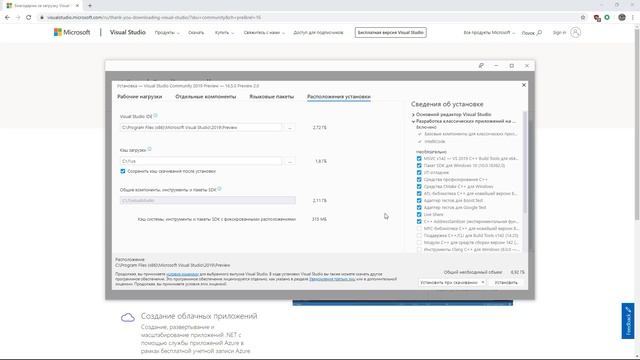This screenshot has width=640, height=360.
Task: Check C++/CLI support for Build Tools v142
Action: 419,236
